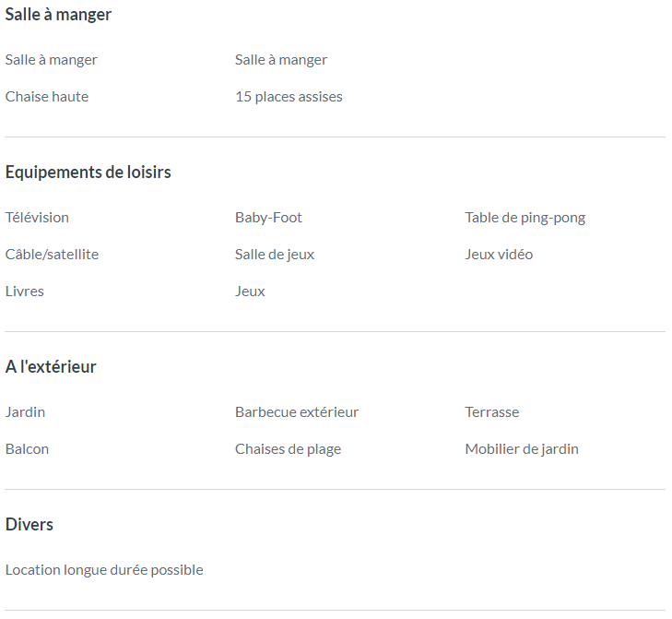Select the Livres item
Viewport: 672px width, 619px height.
[x=25, y=292]
